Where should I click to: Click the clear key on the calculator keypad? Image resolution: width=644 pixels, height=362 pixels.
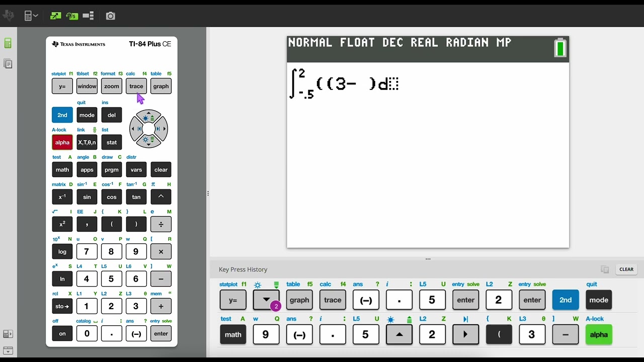click(161, 169)
